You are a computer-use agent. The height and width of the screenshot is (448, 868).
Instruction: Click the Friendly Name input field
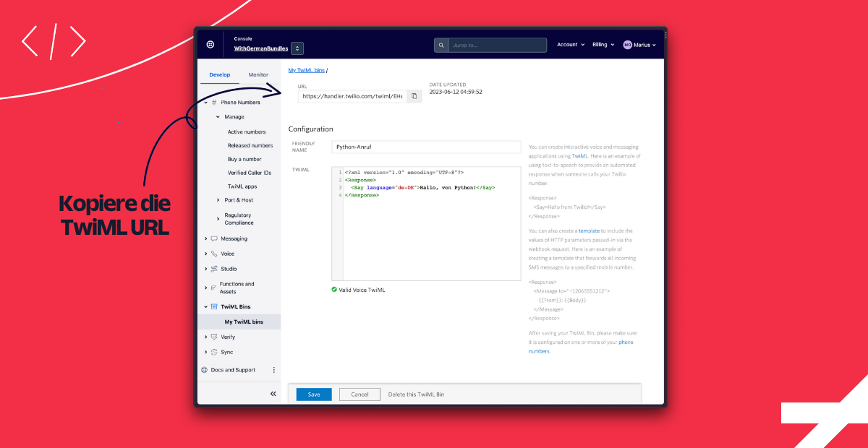(x=426, y=147)
